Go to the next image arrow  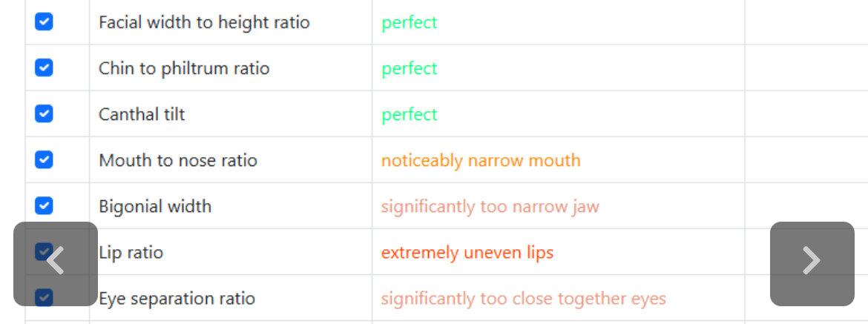click(x=812, y=262)
